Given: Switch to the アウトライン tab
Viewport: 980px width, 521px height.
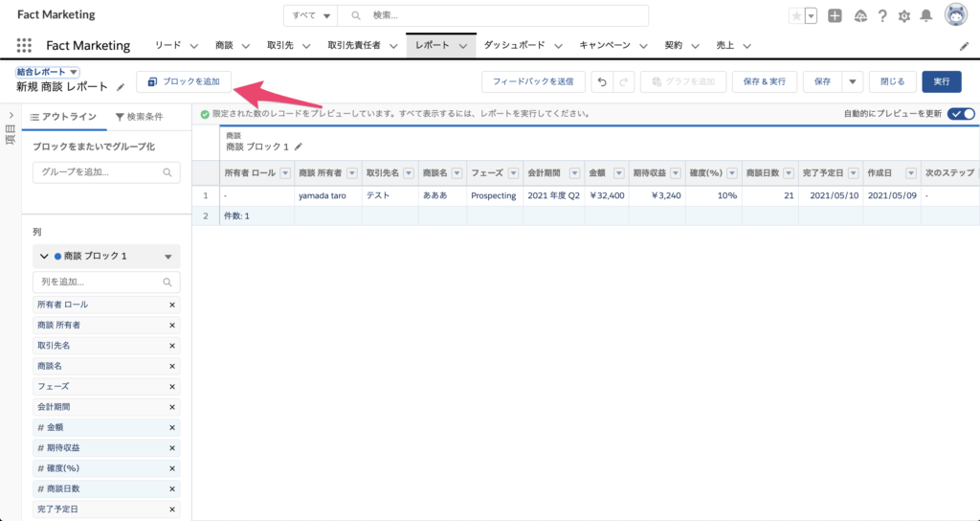Looking at the screenshot, I should point(64,117).
